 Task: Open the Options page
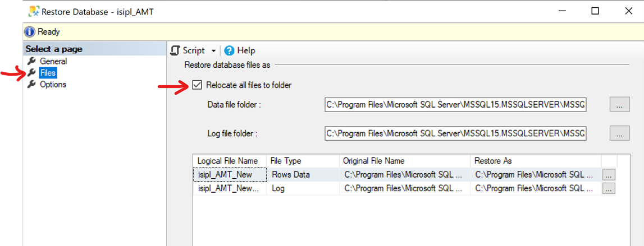pyautogui.click(x=53, y=85)
